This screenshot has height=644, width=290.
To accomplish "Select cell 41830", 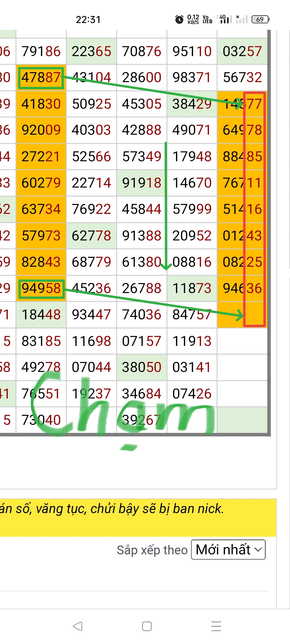I will click(x=41, y=104).
